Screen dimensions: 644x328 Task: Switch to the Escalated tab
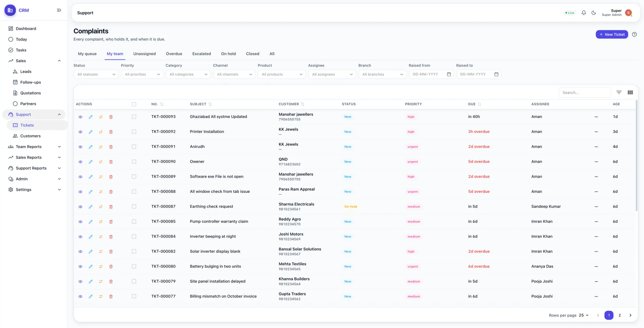[x=202, y=54]
